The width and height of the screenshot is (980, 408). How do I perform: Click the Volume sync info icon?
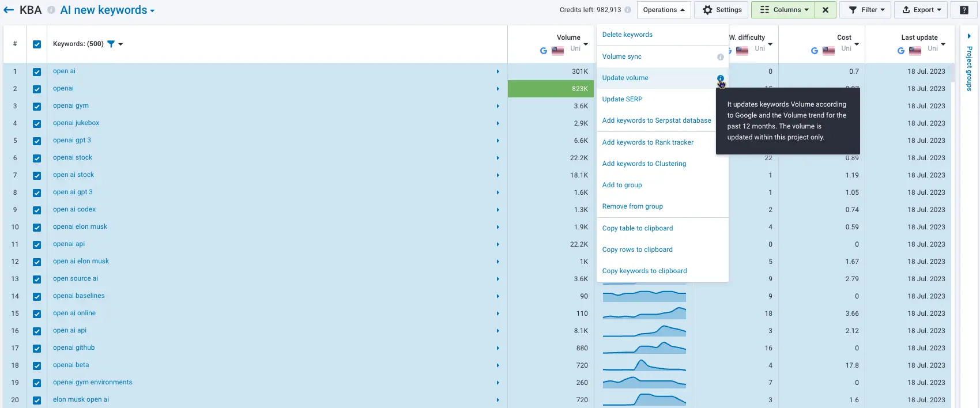click(720, 57)
